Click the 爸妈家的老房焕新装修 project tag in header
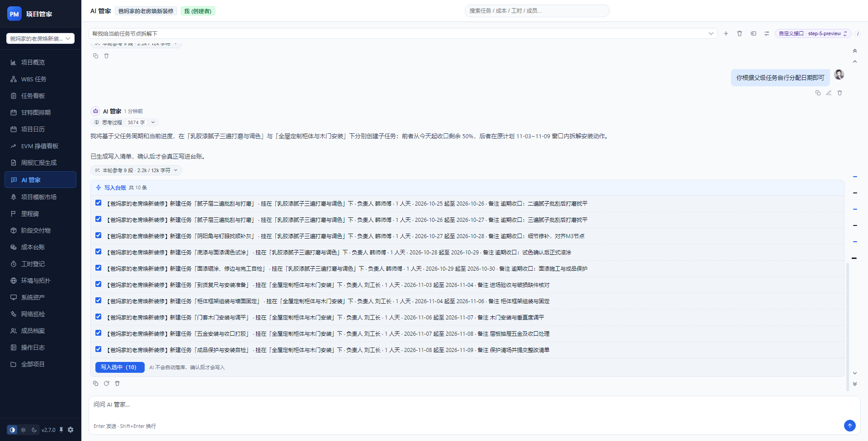The width and height of the screenshot is (868, 441). click(146, 11)
